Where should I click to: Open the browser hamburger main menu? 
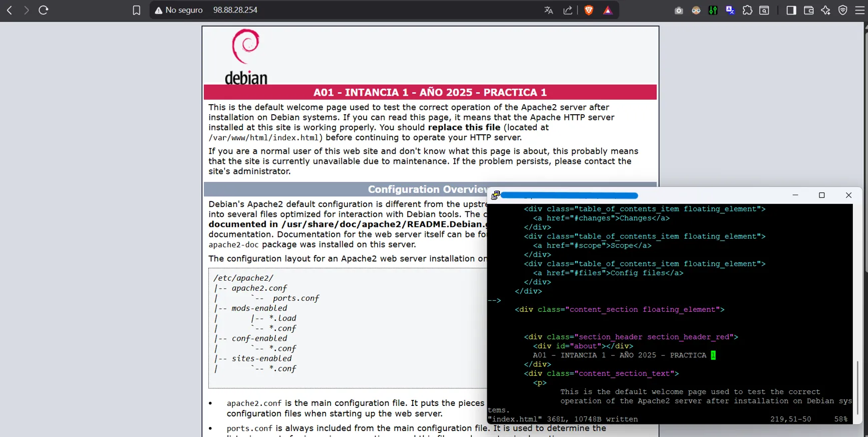[859, 10]
